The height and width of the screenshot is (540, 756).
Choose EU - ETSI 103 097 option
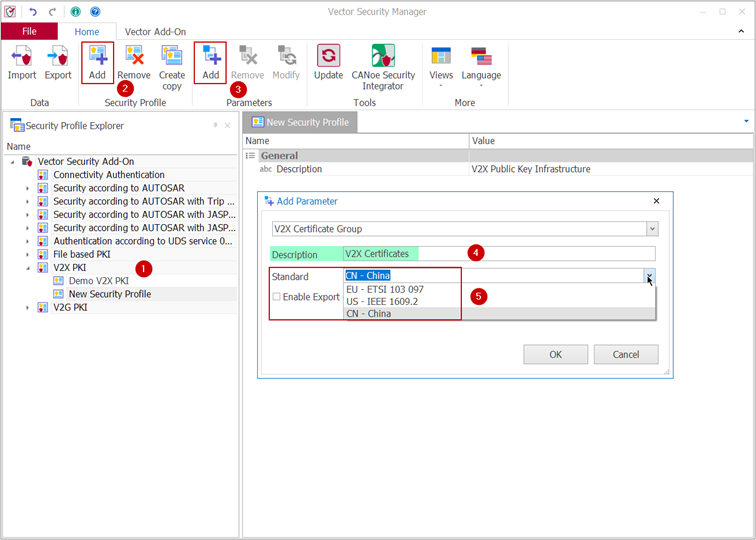click(x=500, y=290)
